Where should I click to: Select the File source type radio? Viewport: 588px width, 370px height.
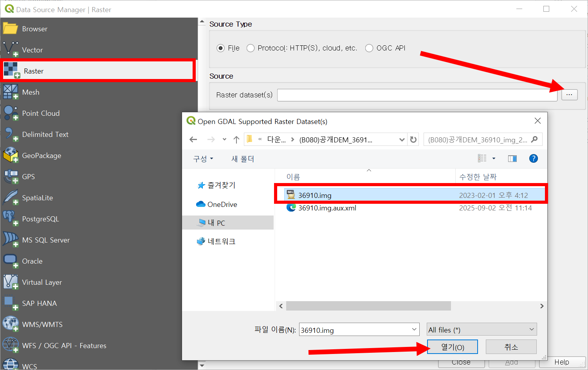pyautogui.click(x=221, y=48)
